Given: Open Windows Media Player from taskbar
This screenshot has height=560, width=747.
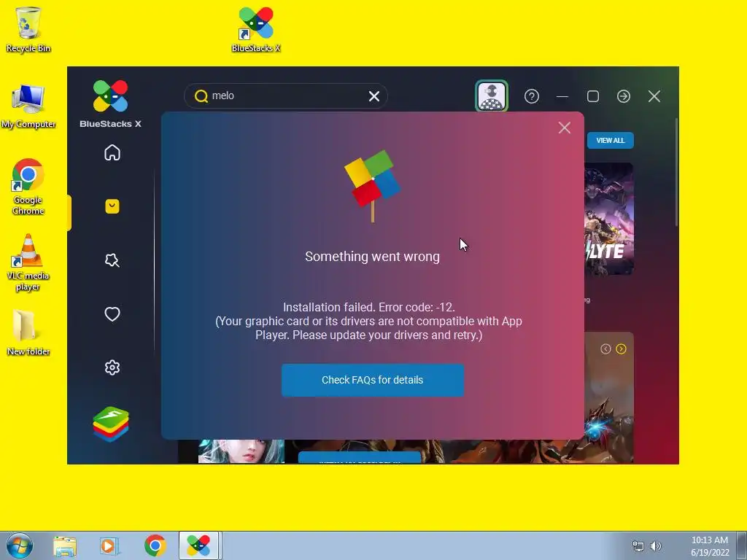Looking at the screenshot, I should tap(109, 545).
